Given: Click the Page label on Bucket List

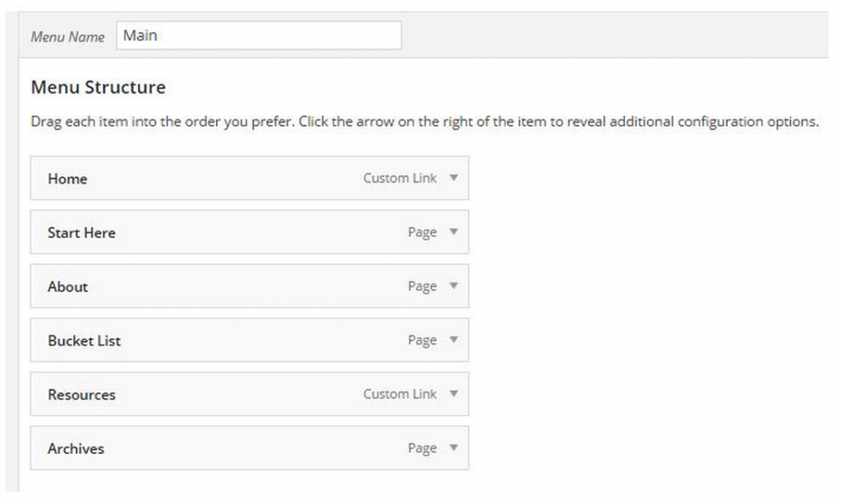Looking at the screenshot, I should click(422, 341).
